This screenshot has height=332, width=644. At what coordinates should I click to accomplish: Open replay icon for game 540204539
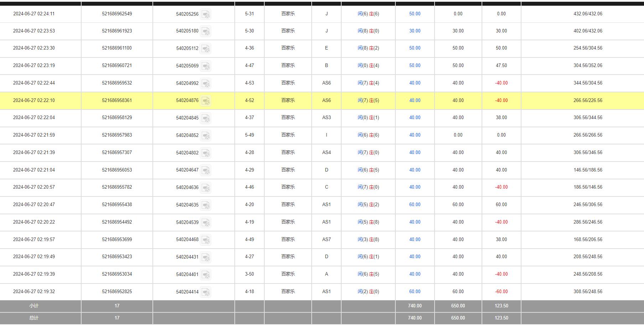click(206, 223)
